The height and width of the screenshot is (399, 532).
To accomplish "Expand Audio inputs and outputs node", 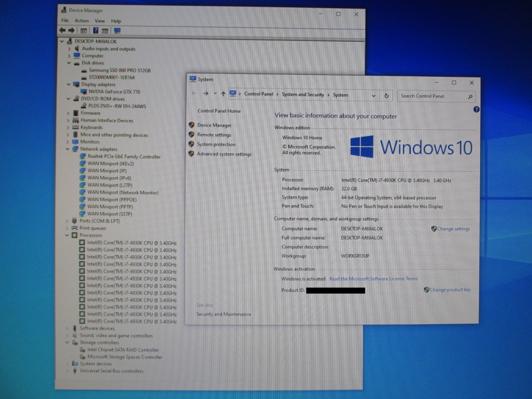I will click(69, 49).
